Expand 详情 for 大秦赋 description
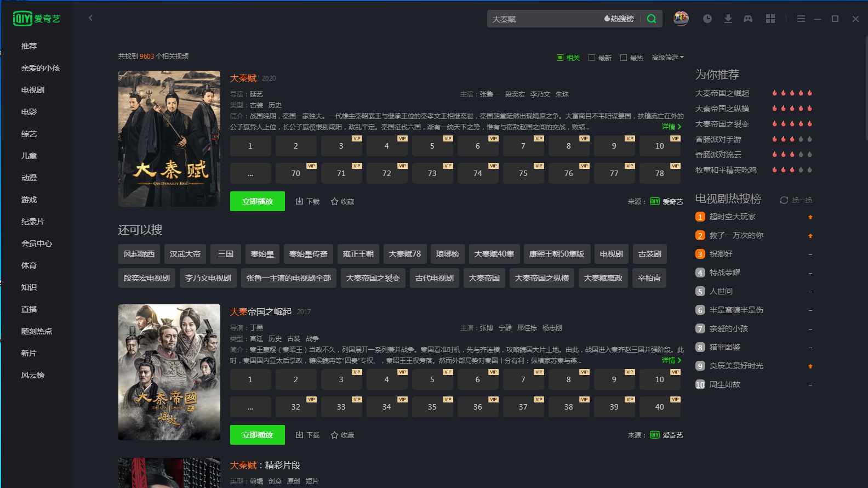 [671, 127]
